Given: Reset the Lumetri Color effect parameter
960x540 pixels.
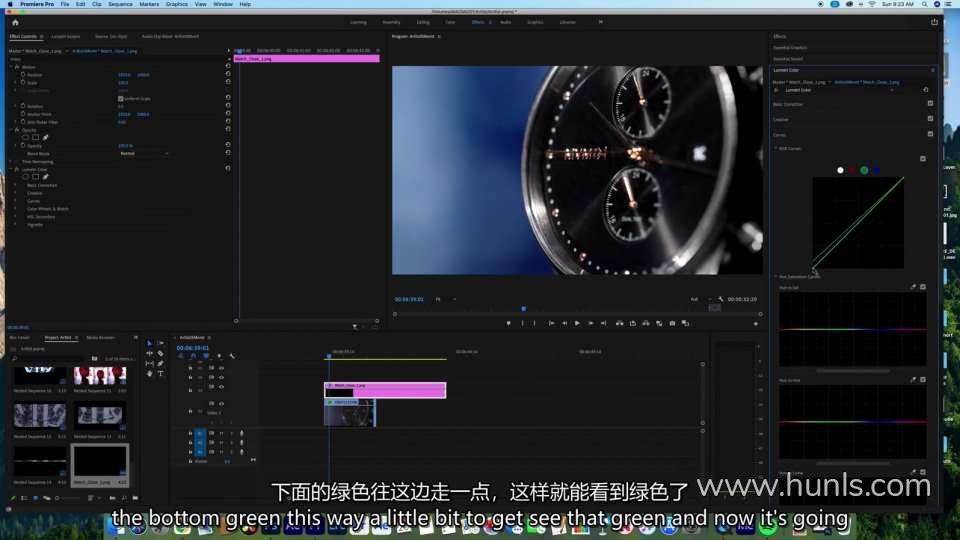Looking at the screenshot, I should tap(228, 169).
